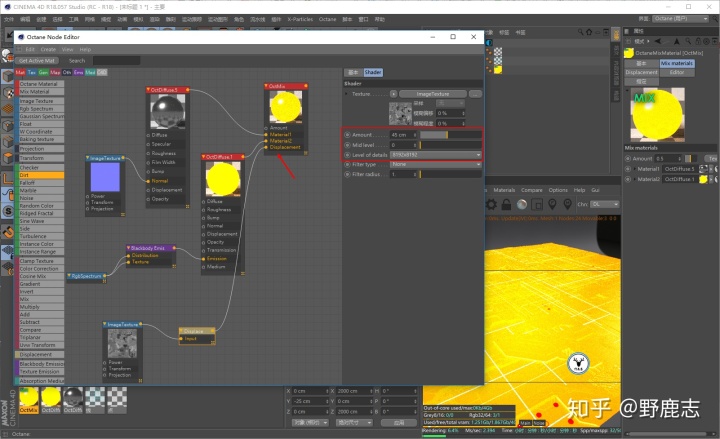Open the Help menu in Node Editor

pyautogui.click(x=85, y=50)
